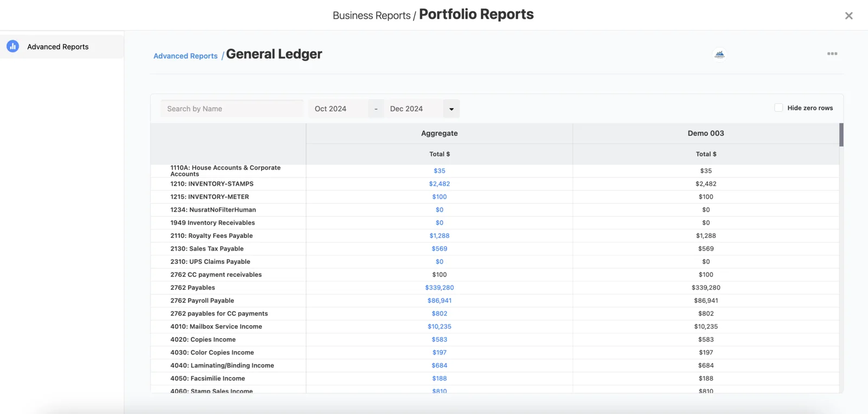Open the three-dot more options menu

pyautogui.click(x=832, y=54)
